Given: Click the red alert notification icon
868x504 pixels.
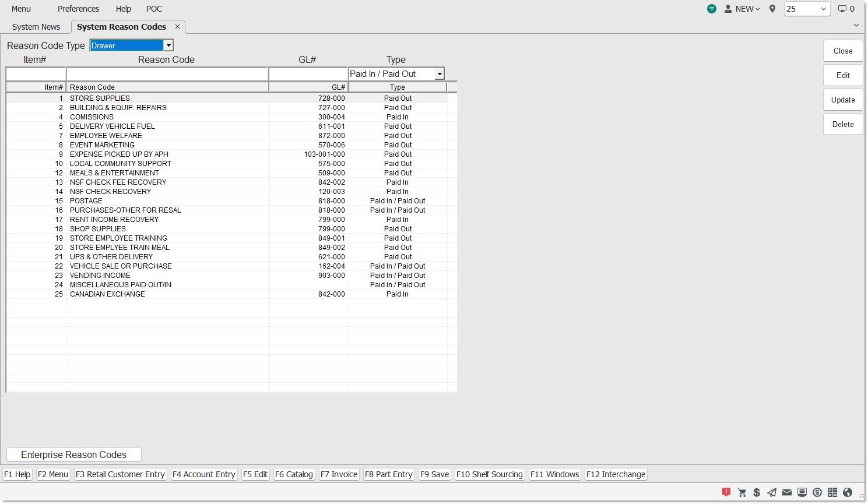Looking at the screenshot, I should click(726, 492).
